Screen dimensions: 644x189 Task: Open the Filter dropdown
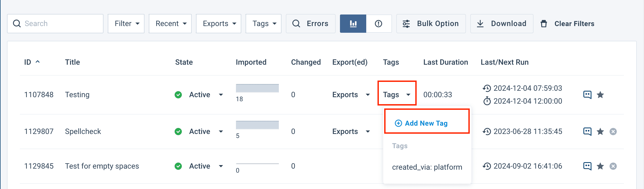coord(126,24)
